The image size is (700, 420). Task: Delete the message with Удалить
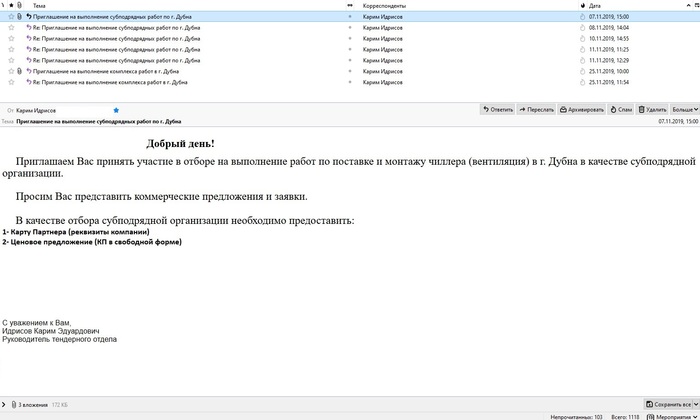pos(652,109)
